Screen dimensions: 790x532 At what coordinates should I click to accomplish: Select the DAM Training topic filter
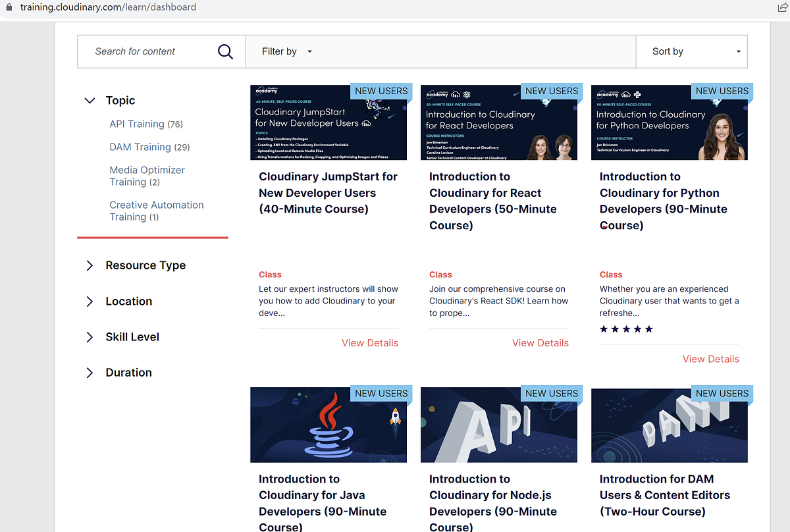140,147
